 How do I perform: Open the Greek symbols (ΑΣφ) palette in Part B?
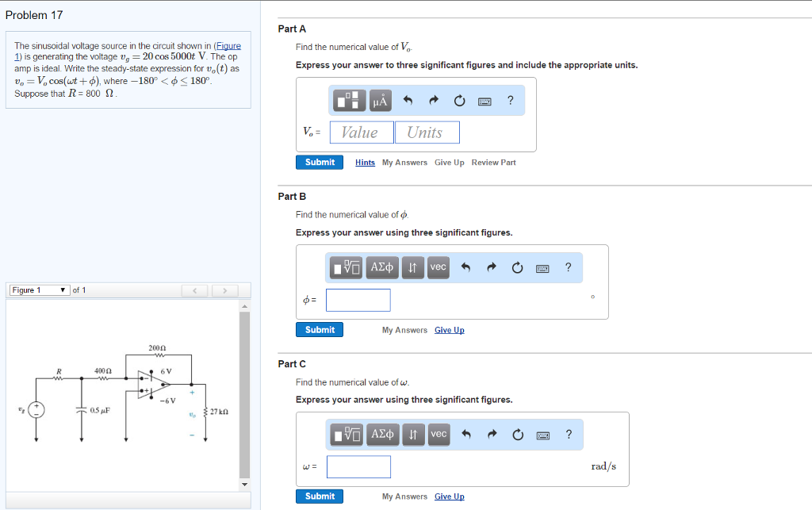coord(382,268)
